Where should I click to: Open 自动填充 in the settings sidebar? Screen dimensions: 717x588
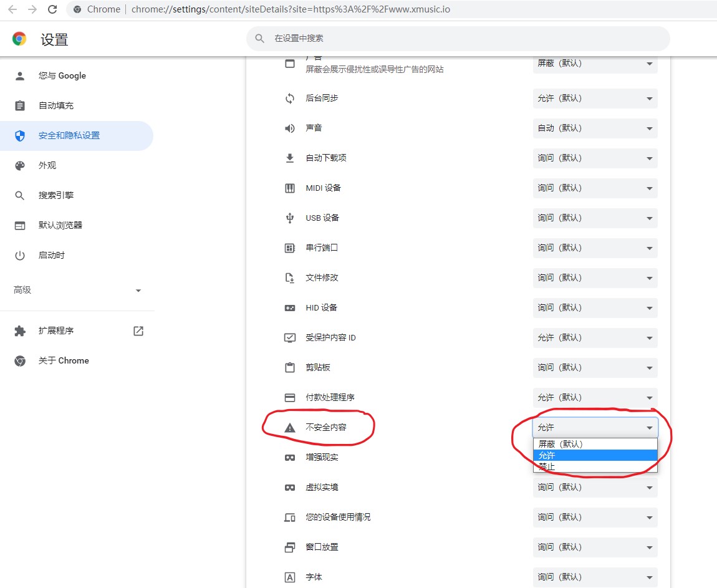pos(56,106)
